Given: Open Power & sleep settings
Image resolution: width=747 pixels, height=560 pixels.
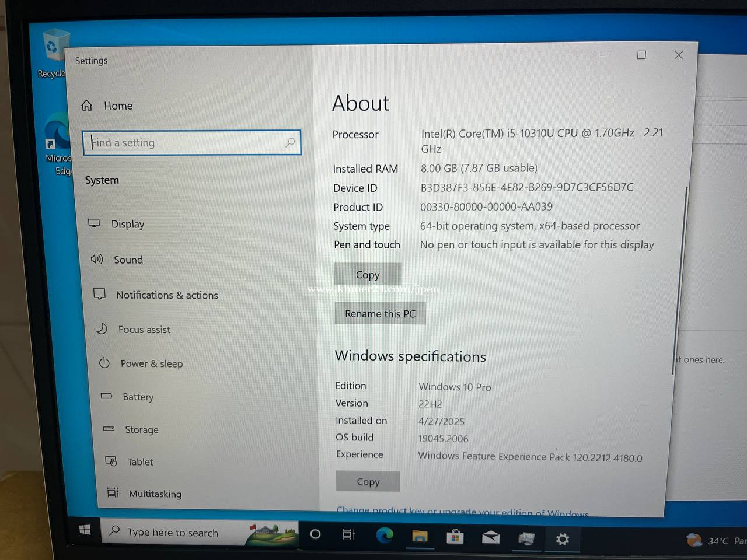Looking at the screenshot, I should click(x=141, y=363).
